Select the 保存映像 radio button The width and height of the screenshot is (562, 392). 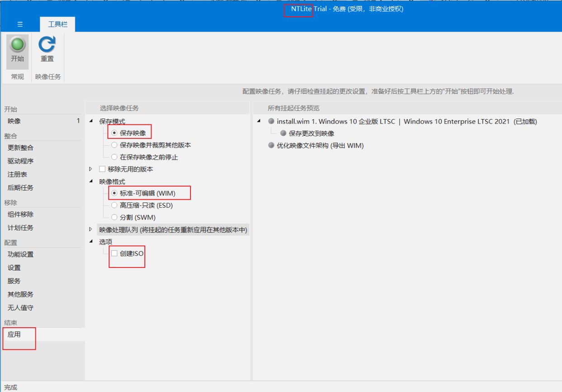click(114, 133)
